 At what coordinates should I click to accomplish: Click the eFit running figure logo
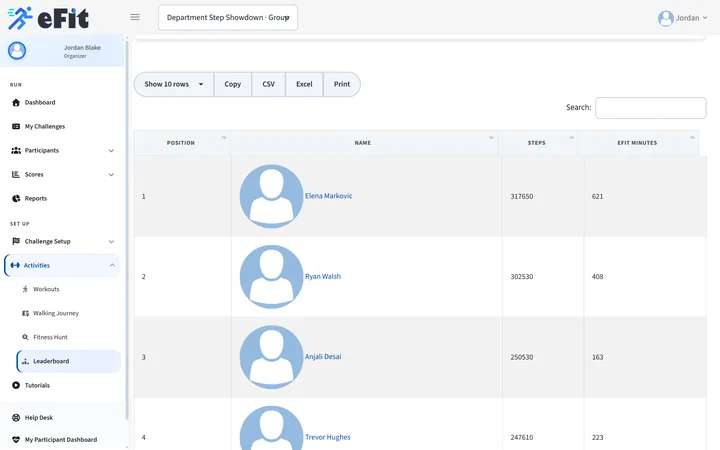tap(20, 18)
